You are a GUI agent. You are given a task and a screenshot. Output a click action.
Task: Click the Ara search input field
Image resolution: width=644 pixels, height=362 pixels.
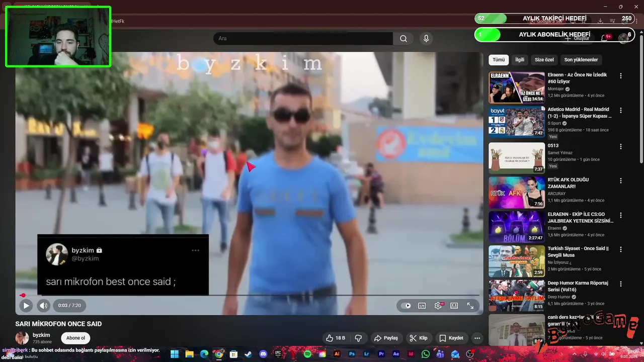[303, 39]
